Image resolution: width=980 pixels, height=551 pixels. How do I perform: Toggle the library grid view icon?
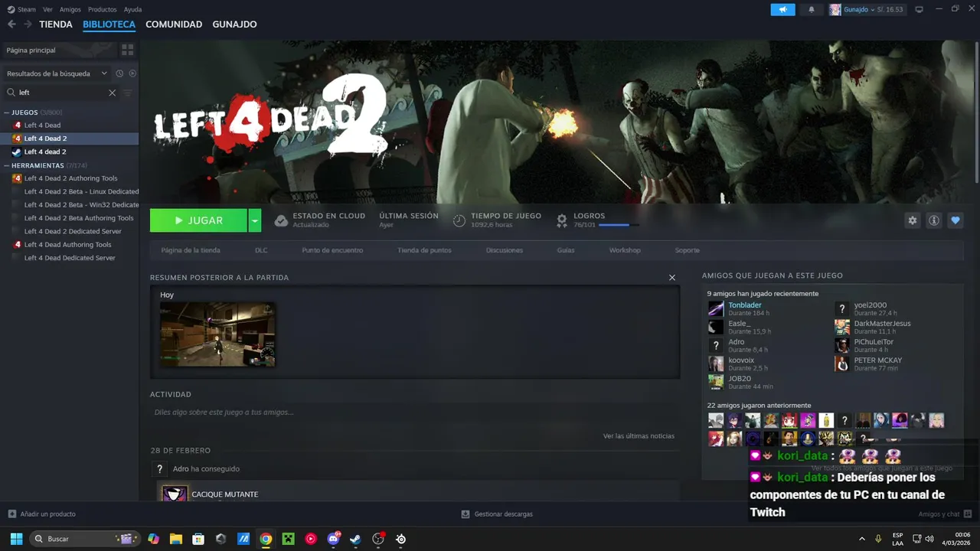coord(127,50)
